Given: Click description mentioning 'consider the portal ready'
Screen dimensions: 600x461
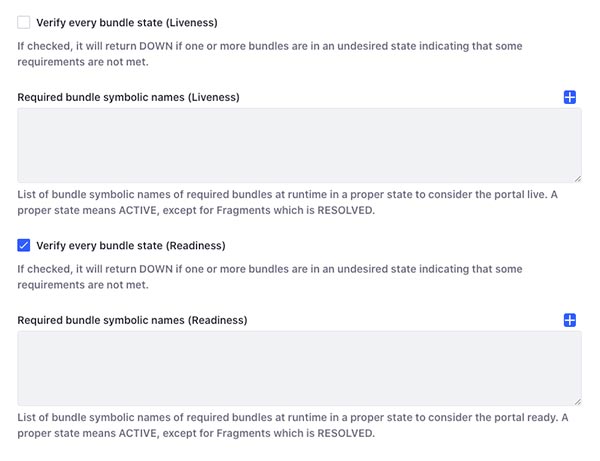Looking at the screenshot, I should click(293, 425).
